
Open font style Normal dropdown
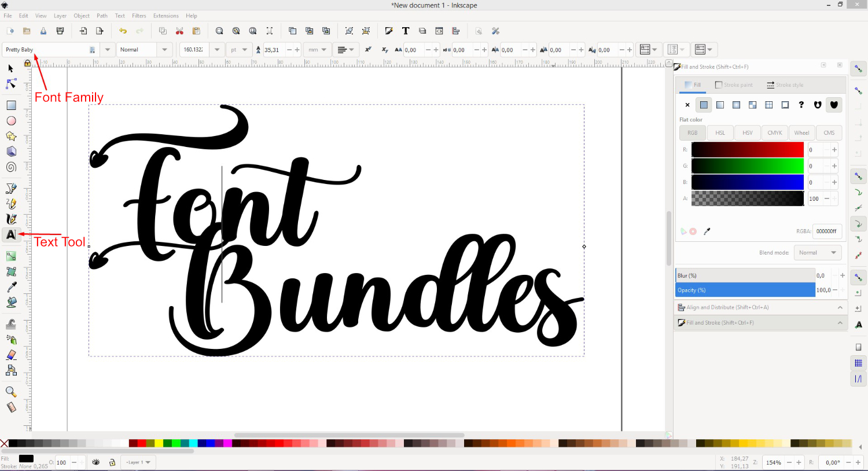[165, 50]
